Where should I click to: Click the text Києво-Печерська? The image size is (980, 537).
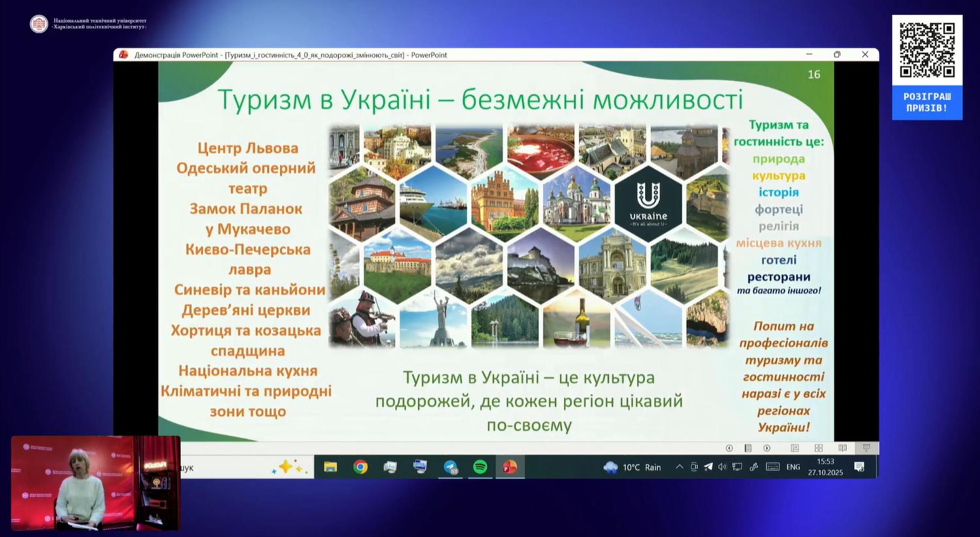pos(248,250)
